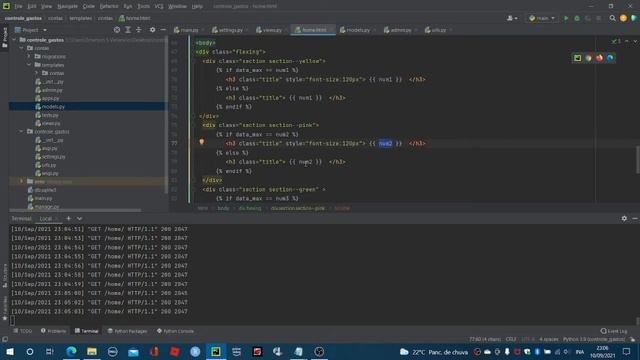Switch to the admin.py editor tab

pyautogui.click(x=400, y=30)
